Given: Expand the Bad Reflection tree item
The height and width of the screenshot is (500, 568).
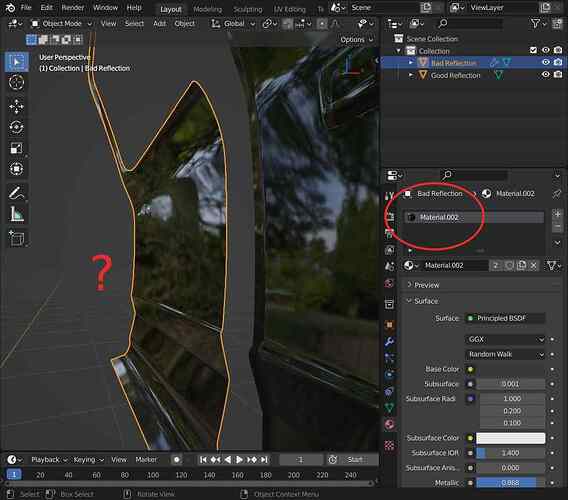Looking at the screenshot, I should point(411,62).
